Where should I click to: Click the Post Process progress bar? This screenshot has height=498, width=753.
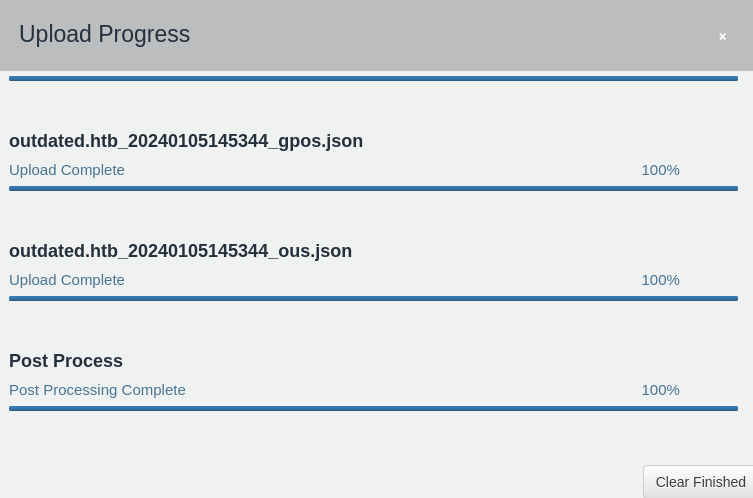[x=373, y=409]
